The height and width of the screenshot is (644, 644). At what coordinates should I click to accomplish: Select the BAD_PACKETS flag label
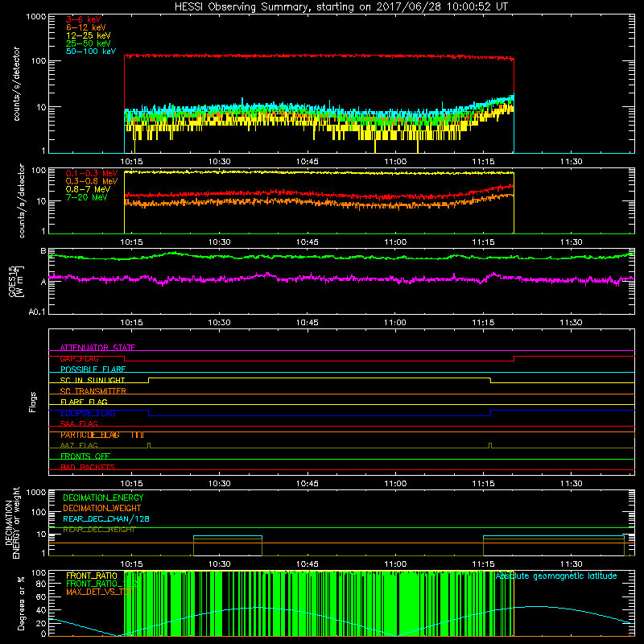click(88, 467)
